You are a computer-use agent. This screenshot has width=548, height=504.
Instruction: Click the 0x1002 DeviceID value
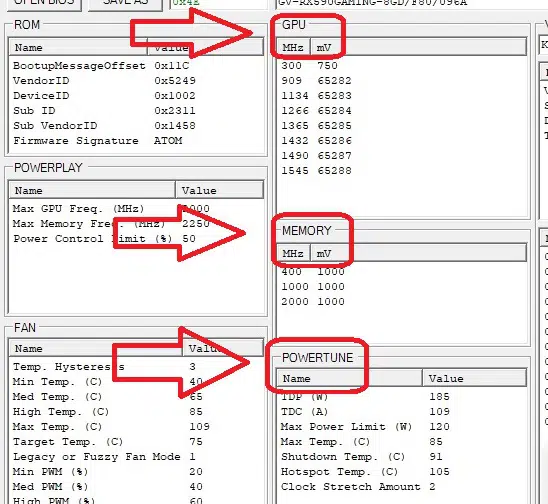[175, 96]
